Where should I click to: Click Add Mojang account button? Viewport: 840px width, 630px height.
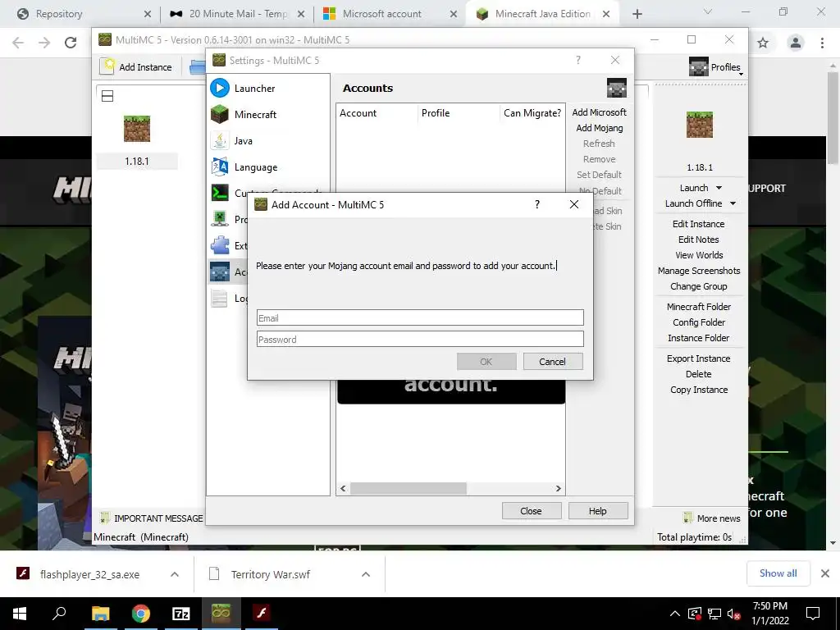tap(599, 128)
